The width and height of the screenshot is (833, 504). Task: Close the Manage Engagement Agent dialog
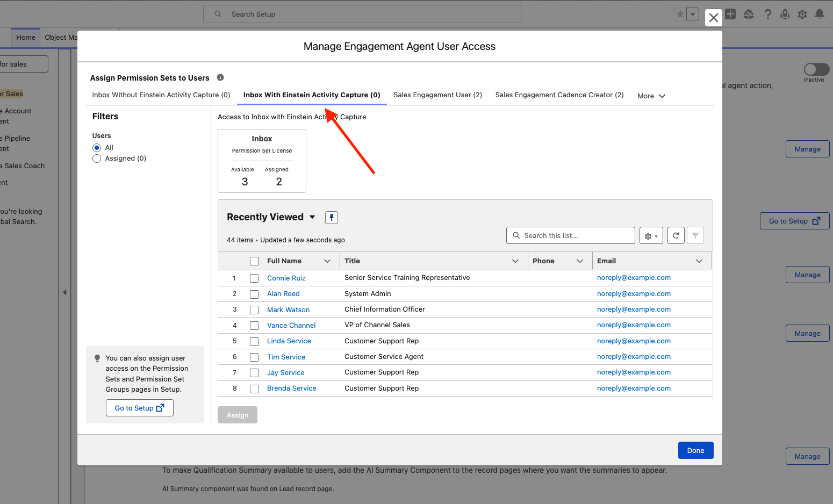tap(714, 18)
